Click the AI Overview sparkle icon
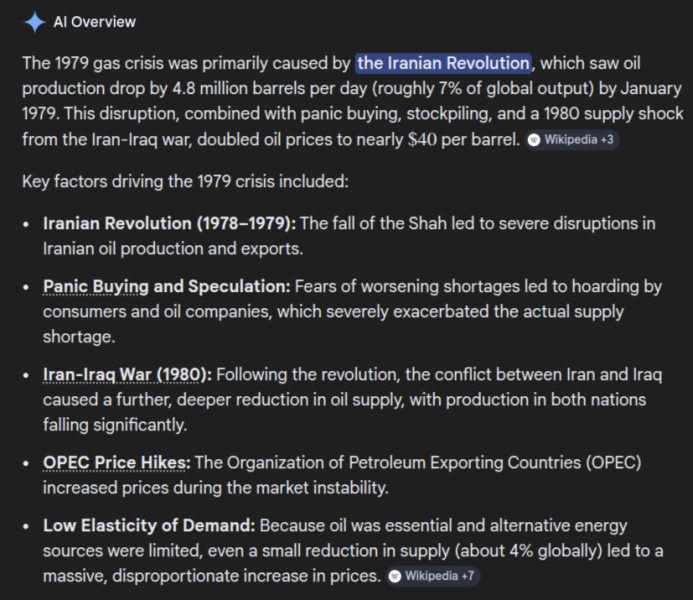 click(x=35, y=22)
